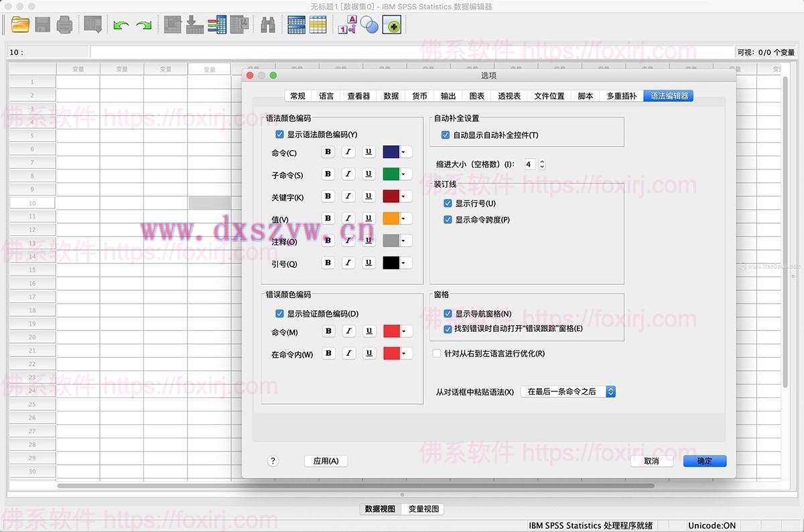Toggle underline for 在命令内(W) row
804x532 pixels.
[x=368, y=353]
